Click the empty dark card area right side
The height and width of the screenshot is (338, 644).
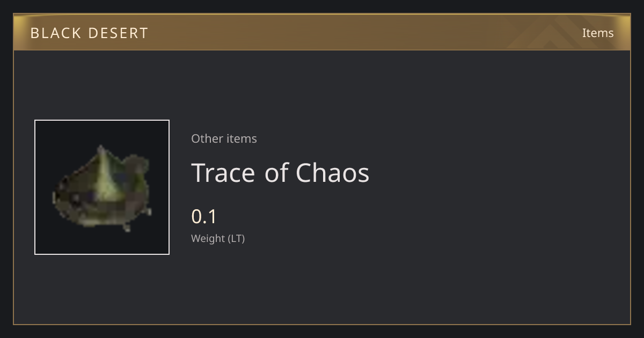pos(499,188)
